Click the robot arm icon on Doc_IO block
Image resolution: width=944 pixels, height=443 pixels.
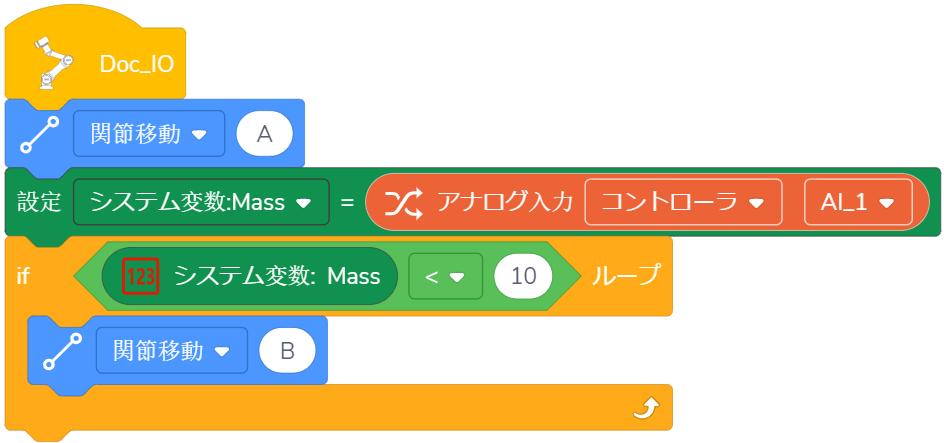pyautogui.click(x=52, y=63)
